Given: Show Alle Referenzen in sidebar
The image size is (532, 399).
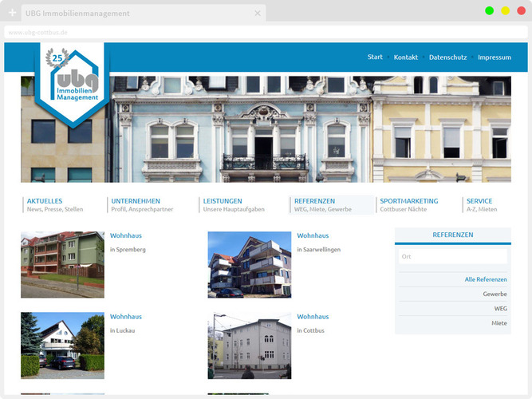Looking at the screenshot, I should click(x=485, y=279).
